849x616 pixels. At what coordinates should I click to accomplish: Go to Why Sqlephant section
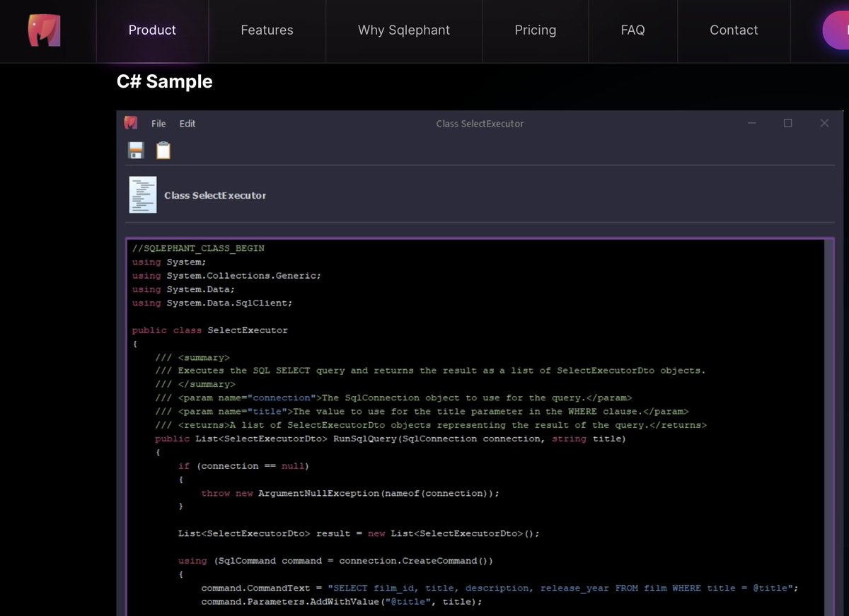coord(404,30)
